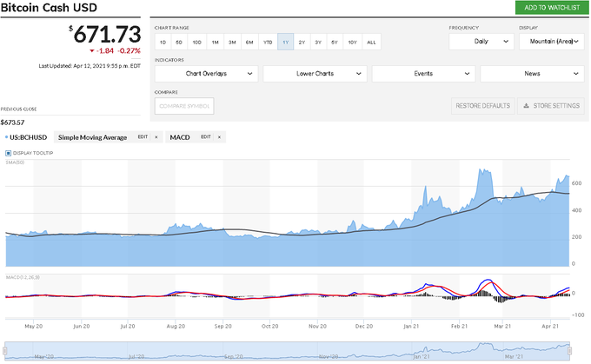Click the Restore Defaults button
Screen dimensions: 591x364
(x=483, y=106)
